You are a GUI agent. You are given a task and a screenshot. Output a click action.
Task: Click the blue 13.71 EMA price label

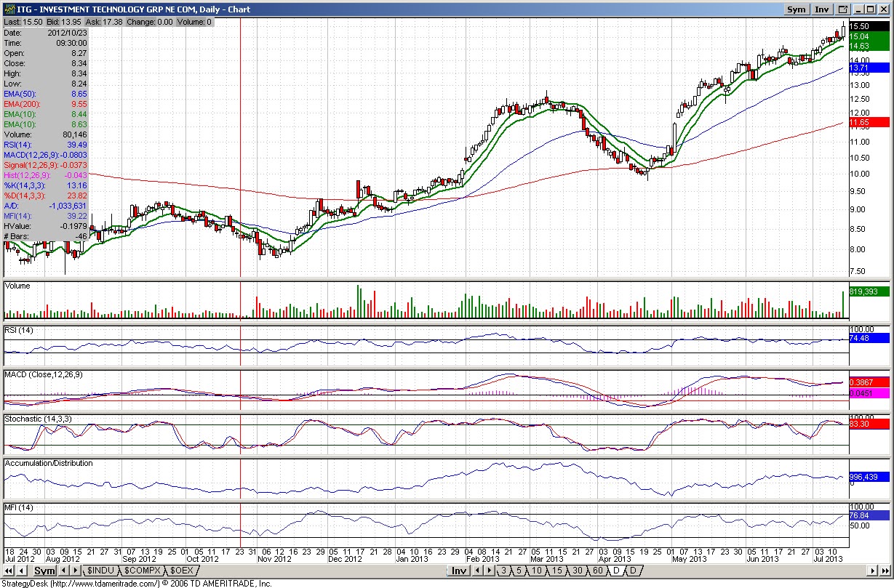coord(869,68)
